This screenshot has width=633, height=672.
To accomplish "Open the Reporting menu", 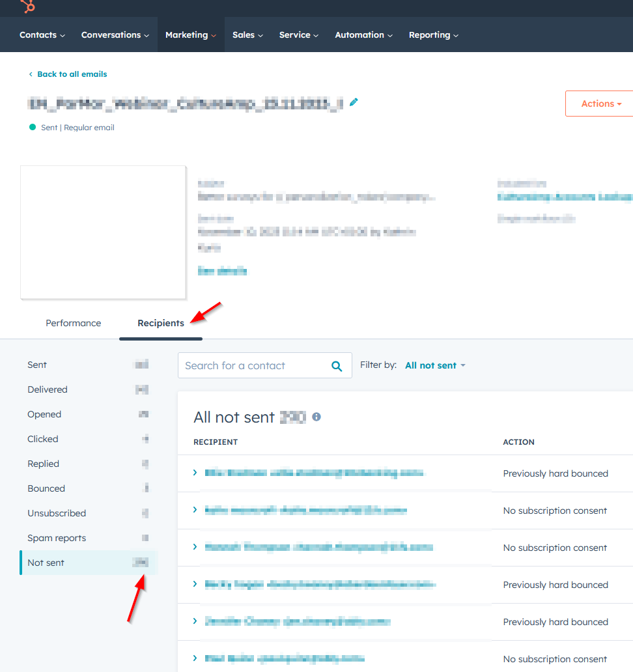I will click(x=433, y=35).
